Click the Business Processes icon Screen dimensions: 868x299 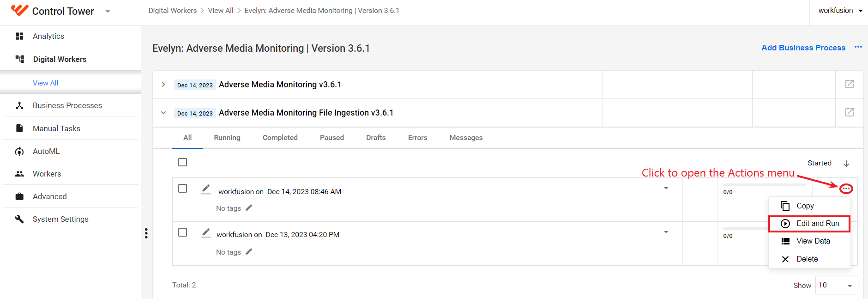(x=19, y=105)
